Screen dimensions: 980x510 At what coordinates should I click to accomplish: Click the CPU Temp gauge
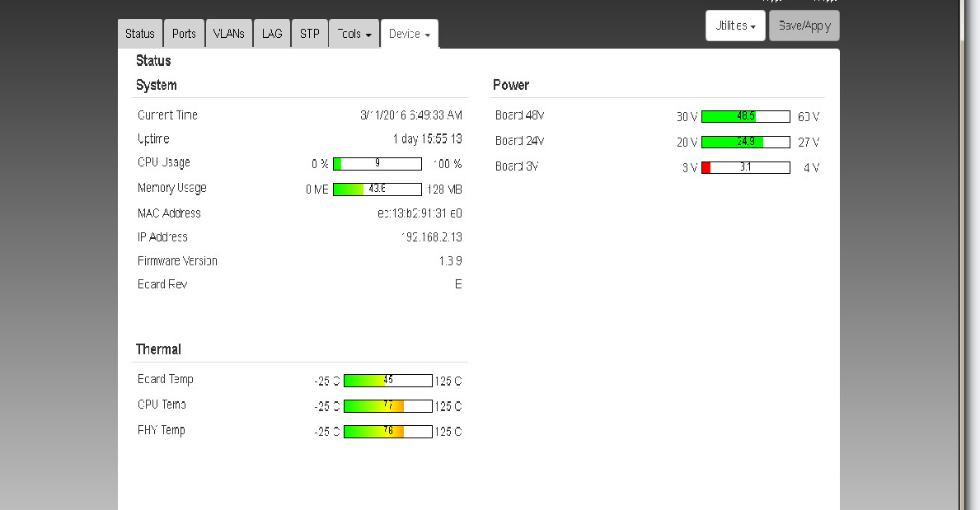point(387,406)
